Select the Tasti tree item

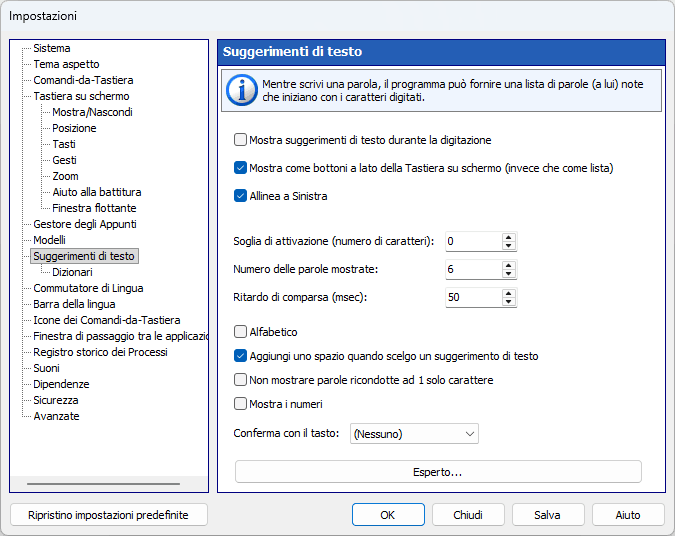(64, 144)
